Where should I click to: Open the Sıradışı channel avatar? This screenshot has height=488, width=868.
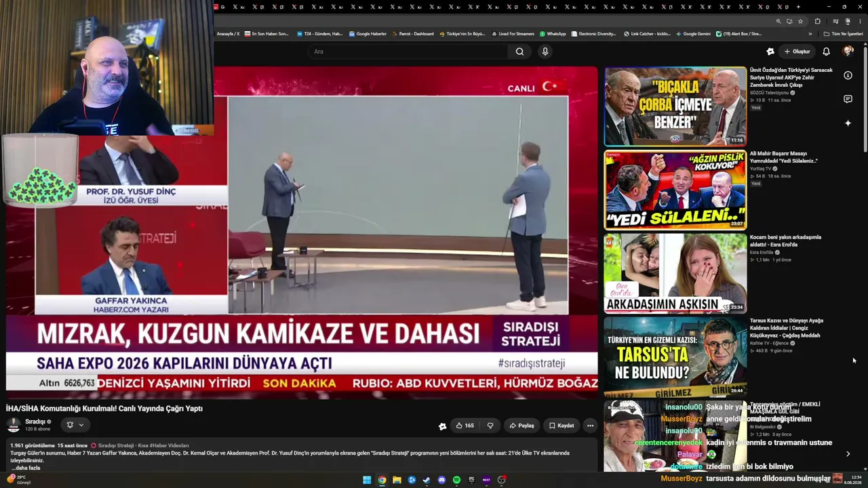(x=14, y=425)
